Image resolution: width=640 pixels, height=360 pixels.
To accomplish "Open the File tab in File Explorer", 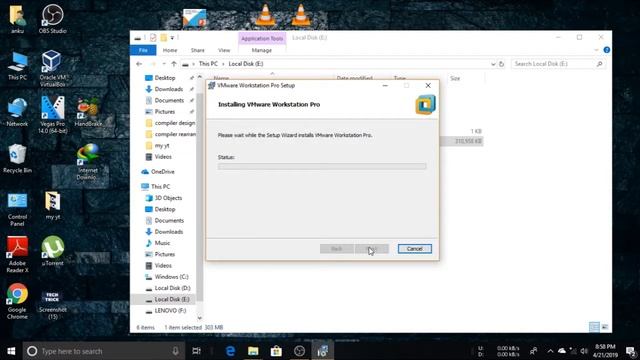I will coord(143,50).
